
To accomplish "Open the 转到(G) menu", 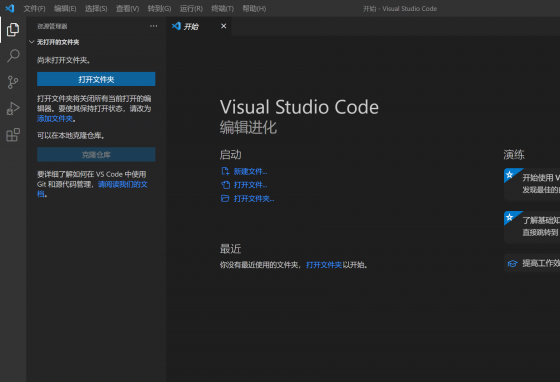I will tap(159, 9).
